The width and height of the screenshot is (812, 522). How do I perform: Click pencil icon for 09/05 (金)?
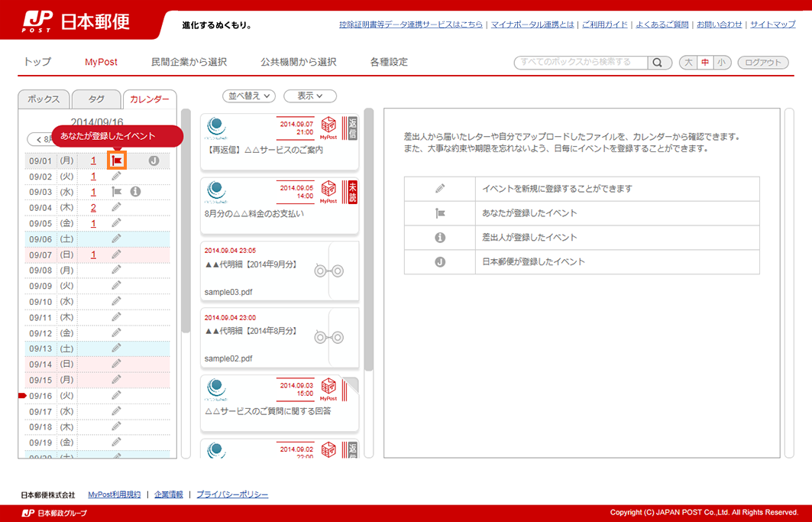[117, 223]
